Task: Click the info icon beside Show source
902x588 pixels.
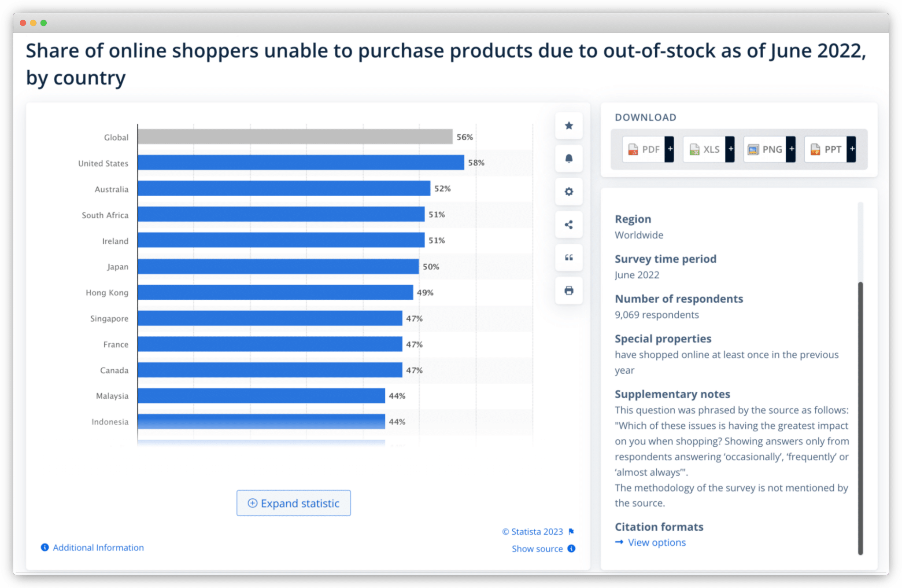Action: pyautogui.click(x=571, y=549)
